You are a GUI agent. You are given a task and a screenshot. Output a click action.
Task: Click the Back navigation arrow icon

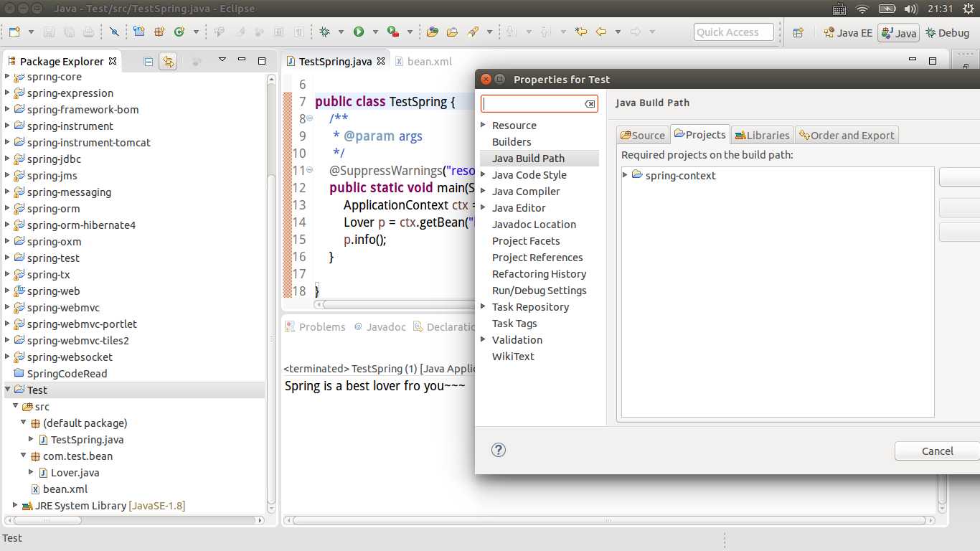[x=601, y=32]
